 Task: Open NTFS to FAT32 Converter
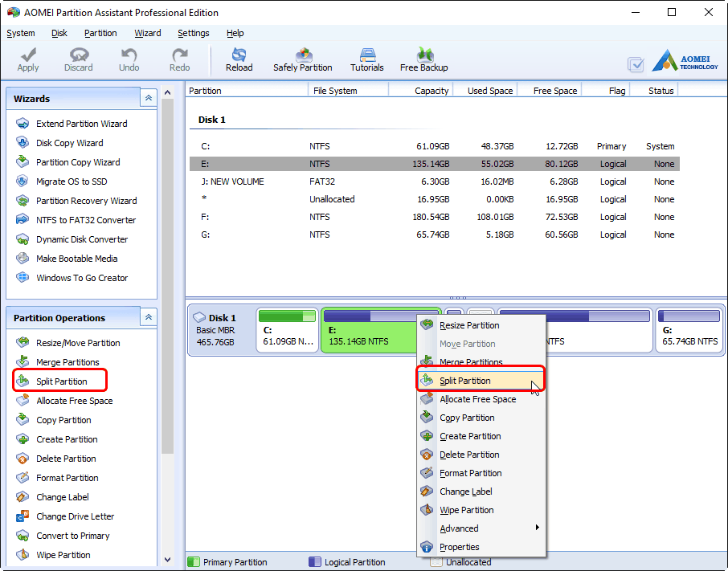point(76,220)
